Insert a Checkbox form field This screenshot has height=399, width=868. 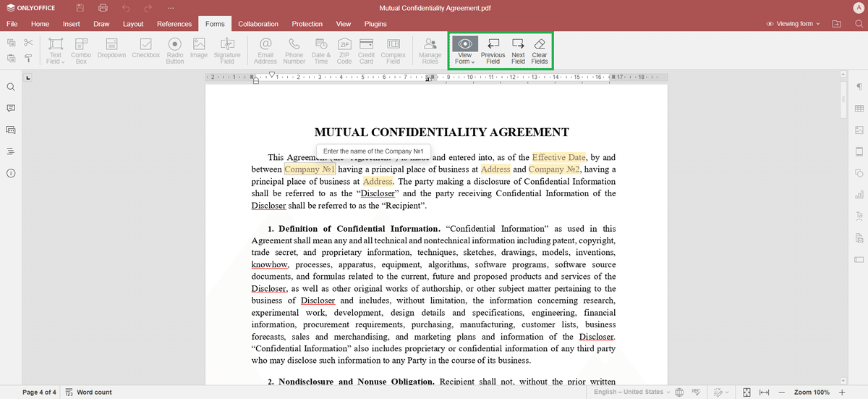146,49
